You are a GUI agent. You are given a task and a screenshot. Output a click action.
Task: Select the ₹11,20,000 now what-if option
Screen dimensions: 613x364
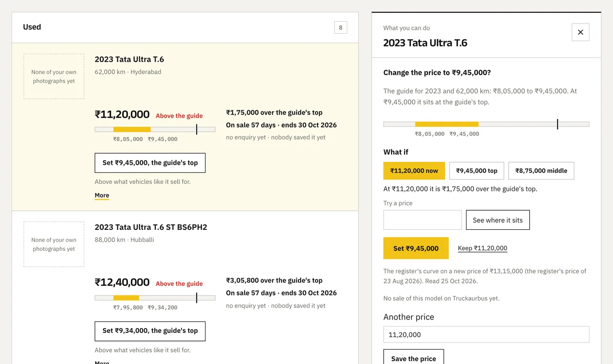coord(414,171)
